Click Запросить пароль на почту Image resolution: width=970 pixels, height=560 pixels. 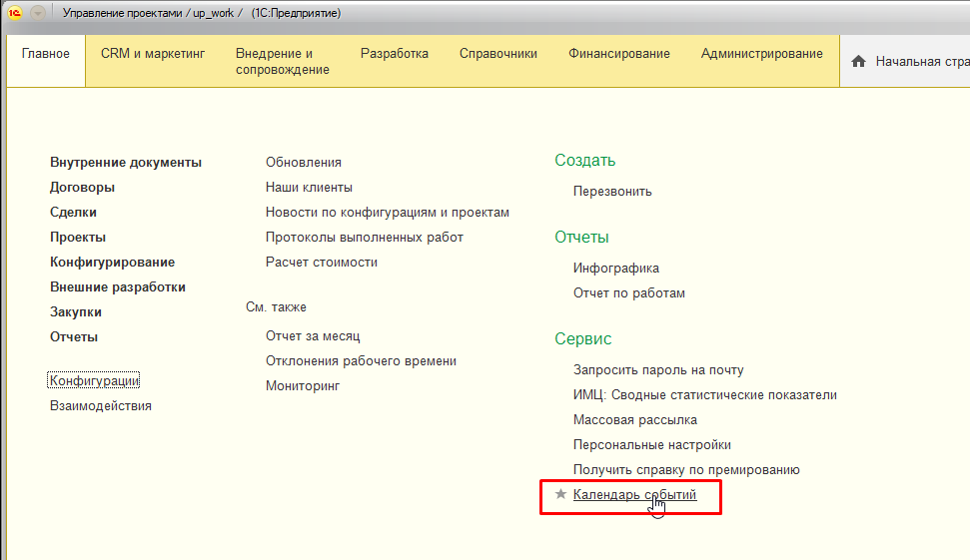click(658, 370)
